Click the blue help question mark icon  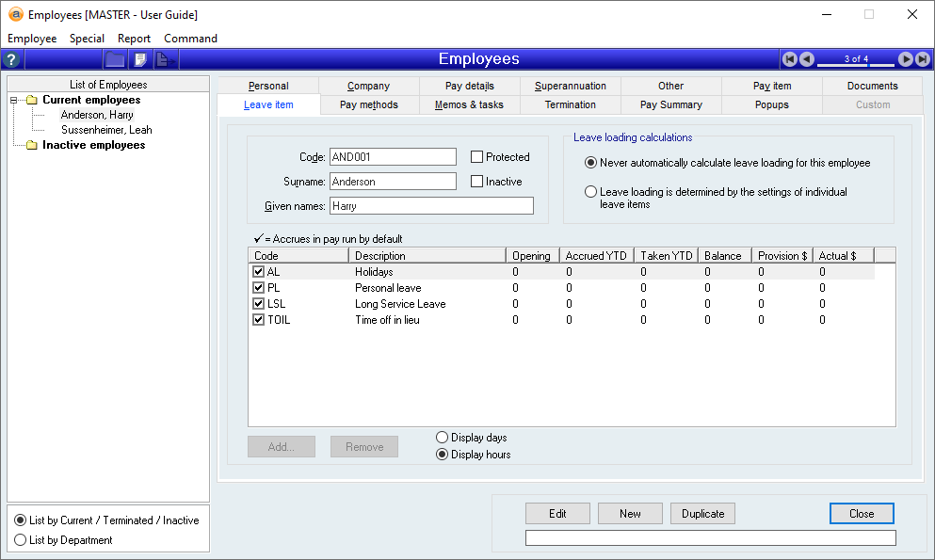pyautogui.click(x=12, y=59)
